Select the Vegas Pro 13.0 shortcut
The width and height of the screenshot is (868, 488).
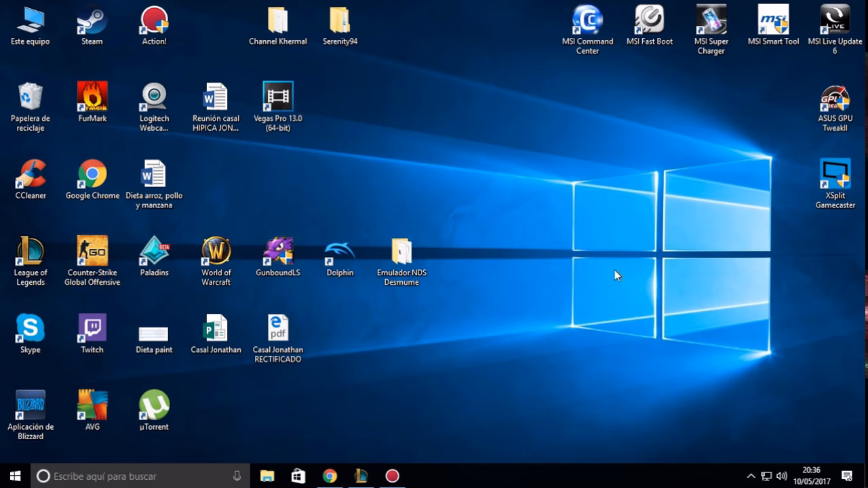pos(278,106)
